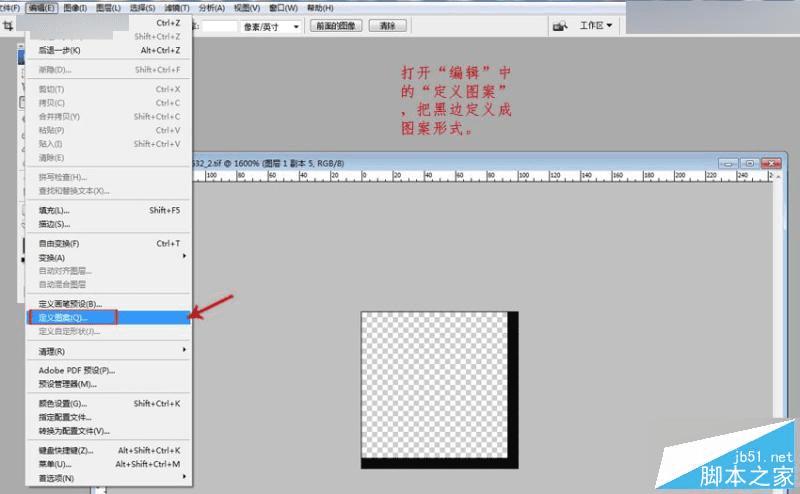Viewport: 800px width, 494px height.
Task: Select the Crop tool icon in options bar
Action: tap(8, 26)
